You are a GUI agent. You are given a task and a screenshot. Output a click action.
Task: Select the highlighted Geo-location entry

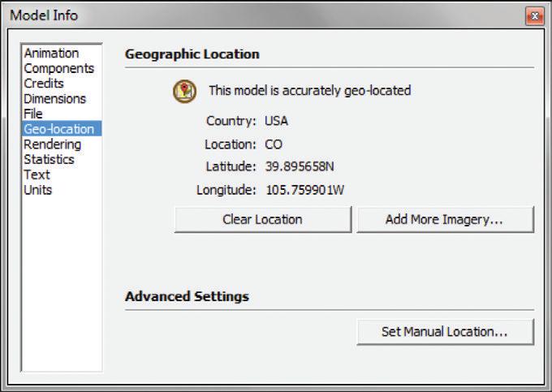coord(62,129)
